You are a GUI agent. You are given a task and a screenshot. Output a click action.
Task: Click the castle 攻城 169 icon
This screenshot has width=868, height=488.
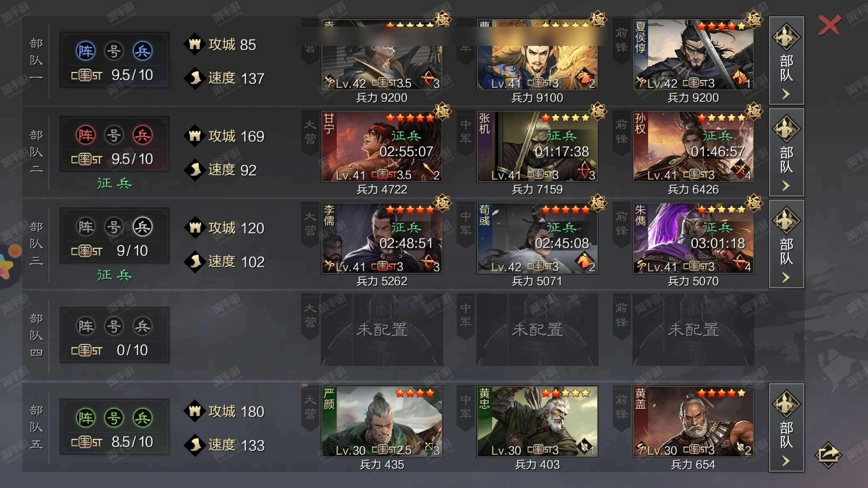coord(195,136)
